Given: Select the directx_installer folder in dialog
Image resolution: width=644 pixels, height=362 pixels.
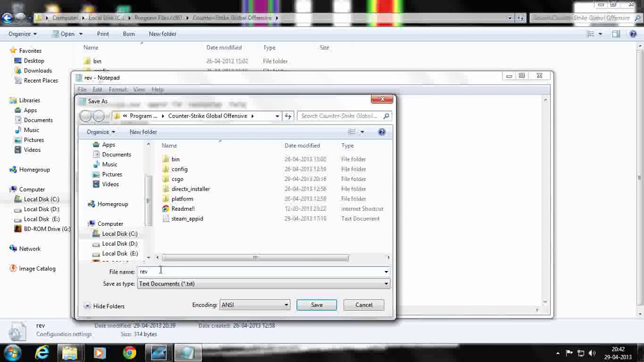Looking at the screenshot, I should tap(191, 189).
